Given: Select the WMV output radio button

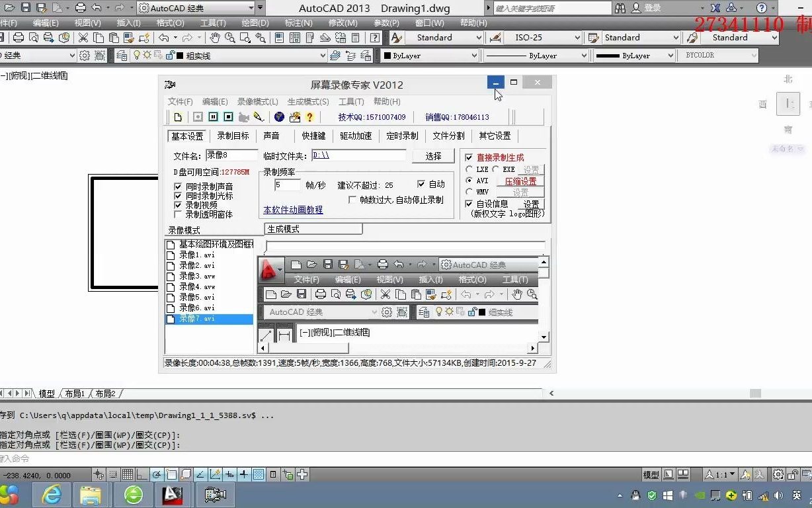Looking at the screenshot, I should point(469,192).
